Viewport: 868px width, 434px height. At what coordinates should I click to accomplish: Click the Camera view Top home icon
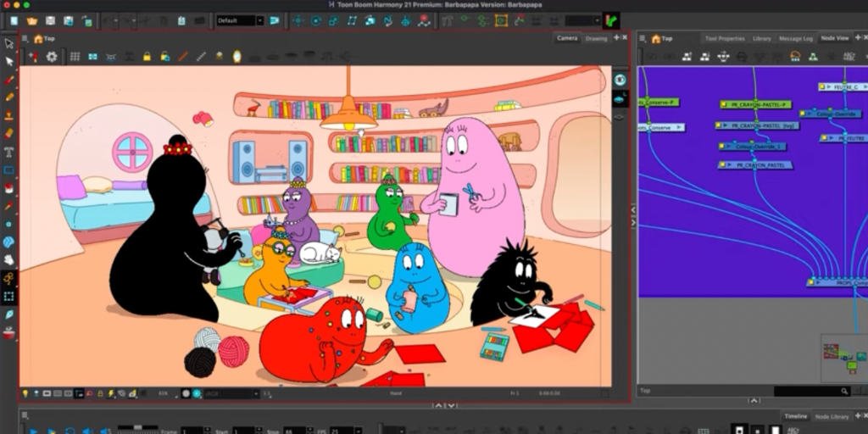point(38,39)
